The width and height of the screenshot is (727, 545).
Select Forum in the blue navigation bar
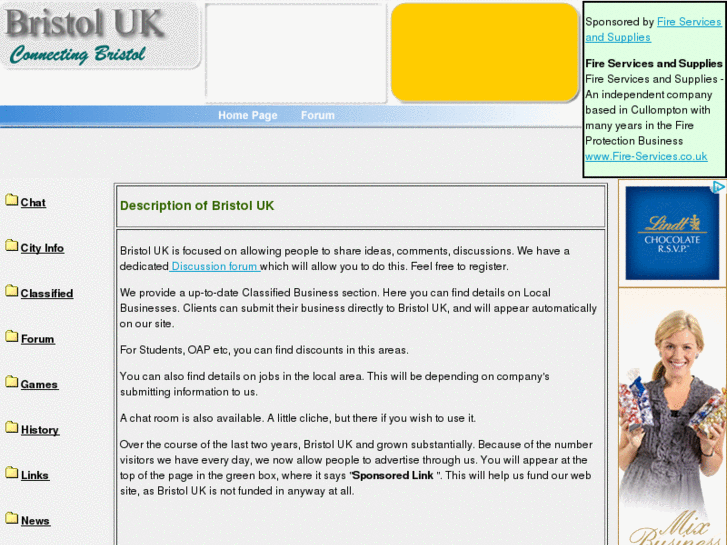(318, 115)
